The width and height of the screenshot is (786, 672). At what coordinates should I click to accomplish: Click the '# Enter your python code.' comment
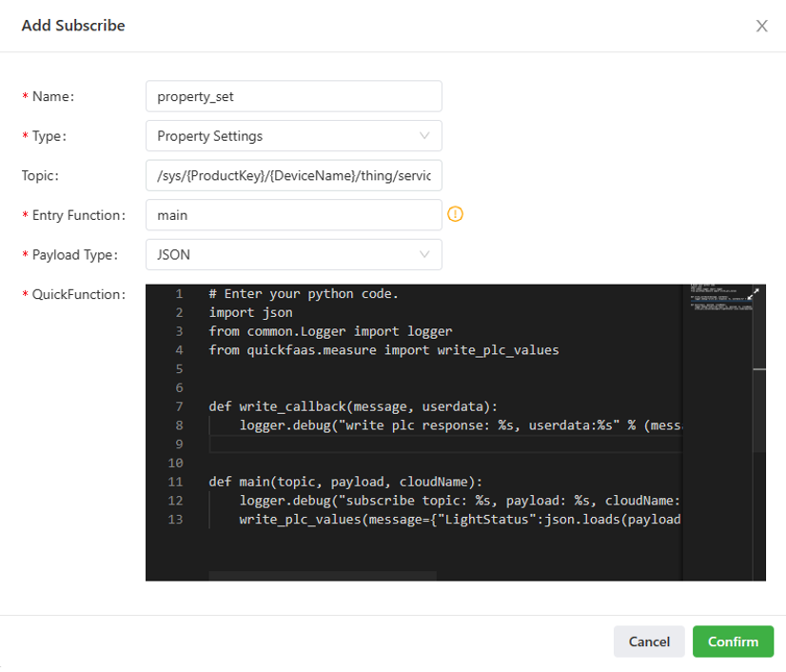[x=304, y=294]
